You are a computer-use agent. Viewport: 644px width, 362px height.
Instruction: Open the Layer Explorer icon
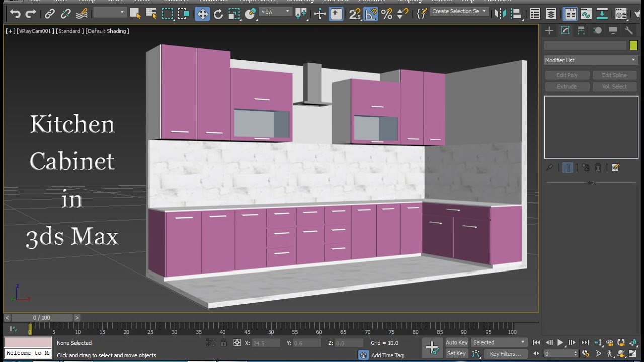(552, 14)
